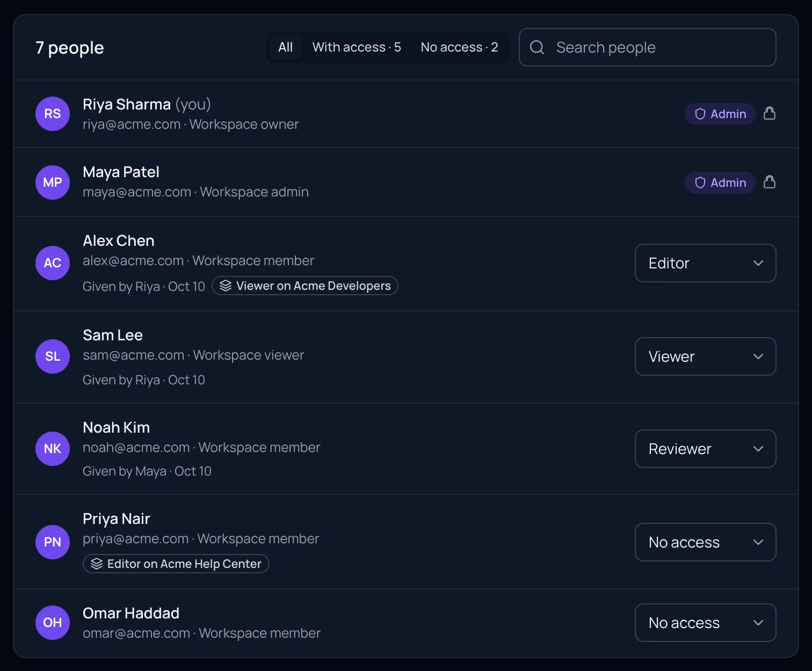Image resolution: width=812 pixels, height=671 pixels.
Task: Click the Viewer on Acme Developers chip
Action: coord(305,286)
